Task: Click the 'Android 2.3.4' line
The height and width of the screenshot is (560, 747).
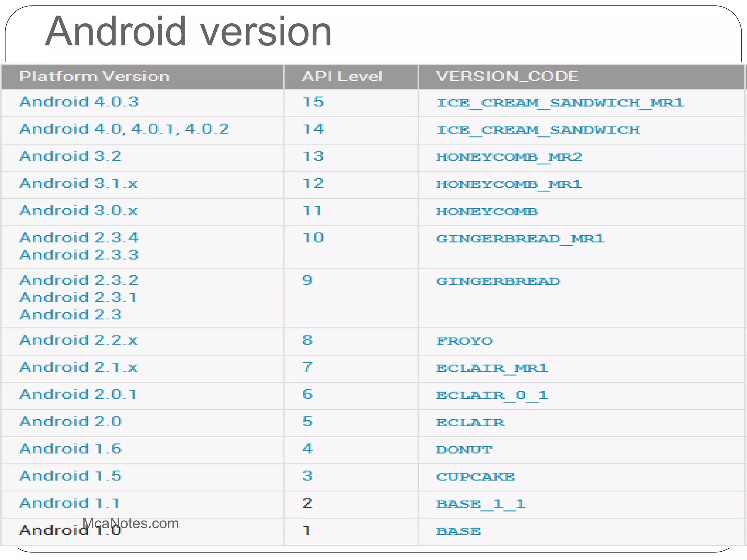Action: coord(79,238)
